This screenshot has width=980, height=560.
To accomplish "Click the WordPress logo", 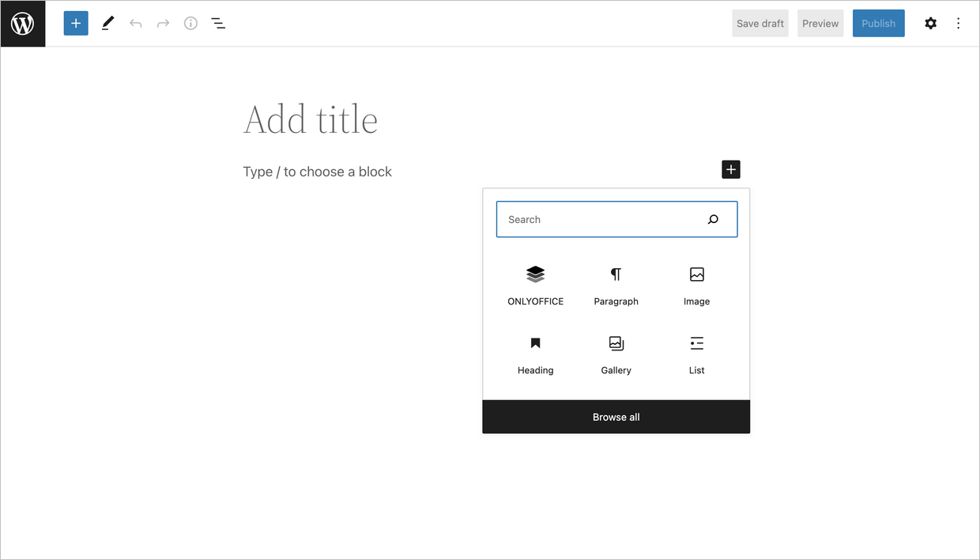I will 22,23.
